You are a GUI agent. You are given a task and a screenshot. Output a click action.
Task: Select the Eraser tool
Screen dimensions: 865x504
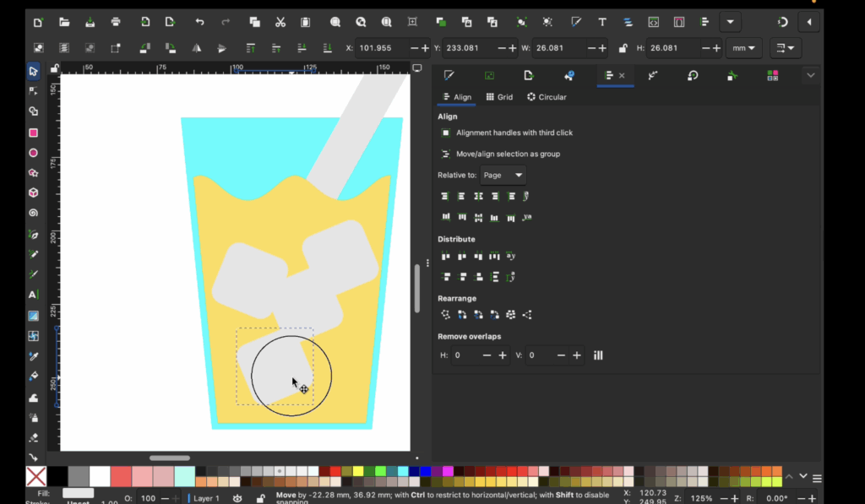tap(33, 438)
